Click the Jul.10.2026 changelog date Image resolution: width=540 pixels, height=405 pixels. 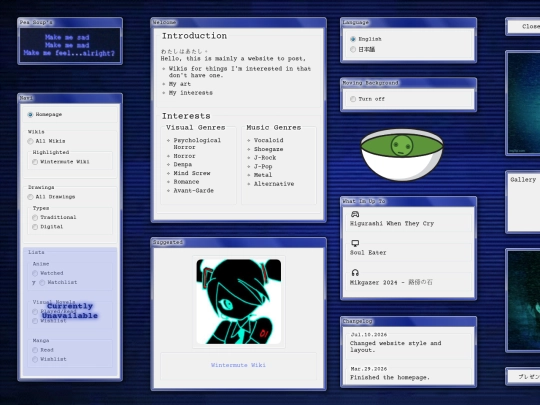(369, 335)
